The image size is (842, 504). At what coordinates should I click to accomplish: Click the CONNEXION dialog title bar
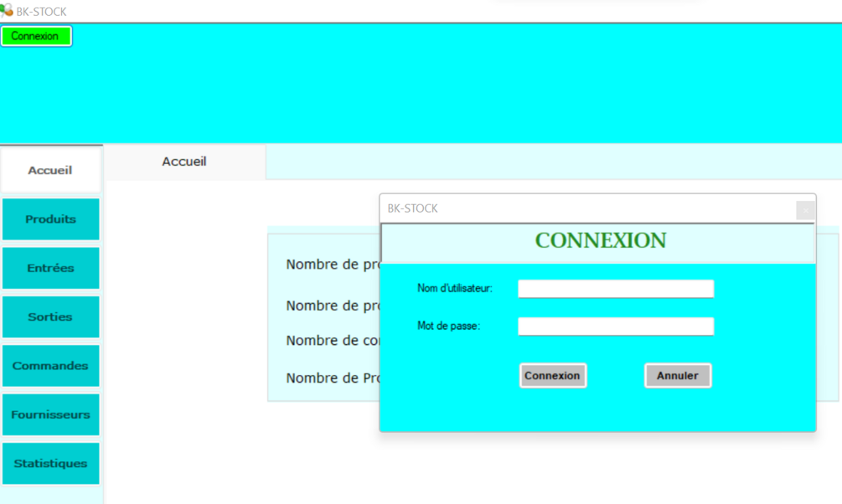586,208
